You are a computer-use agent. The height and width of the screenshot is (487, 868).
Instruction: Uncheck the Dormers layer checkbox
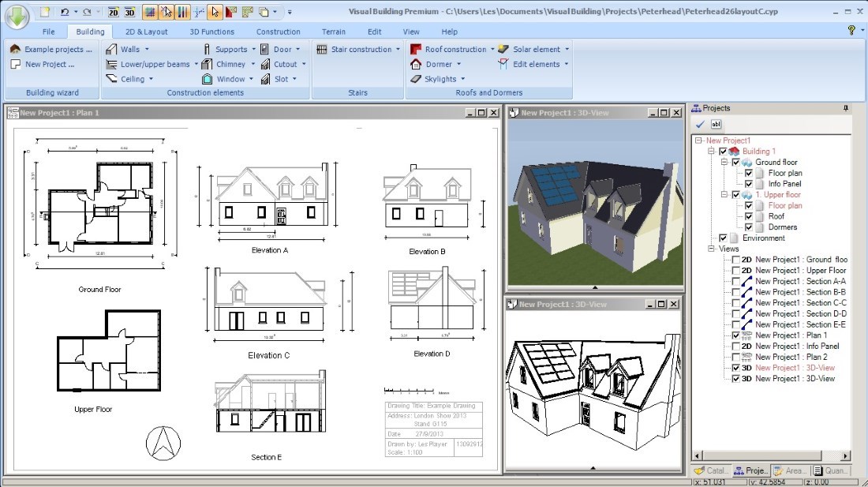(x=748, y=227)
